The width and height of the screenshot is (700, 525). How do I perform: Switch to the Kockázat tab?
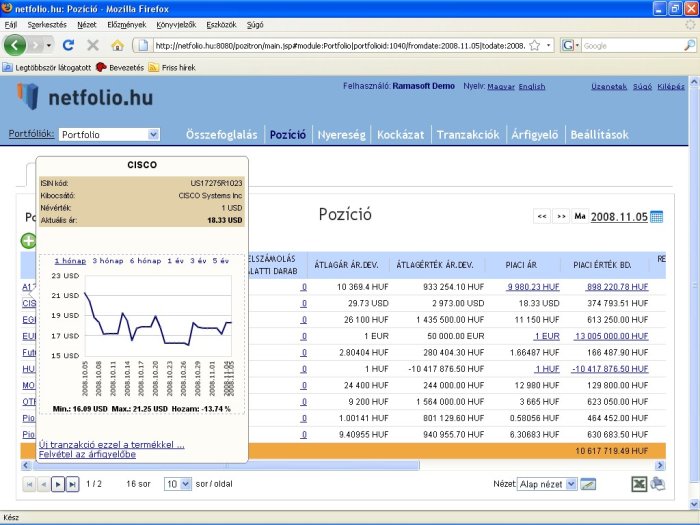pos(400,135)
